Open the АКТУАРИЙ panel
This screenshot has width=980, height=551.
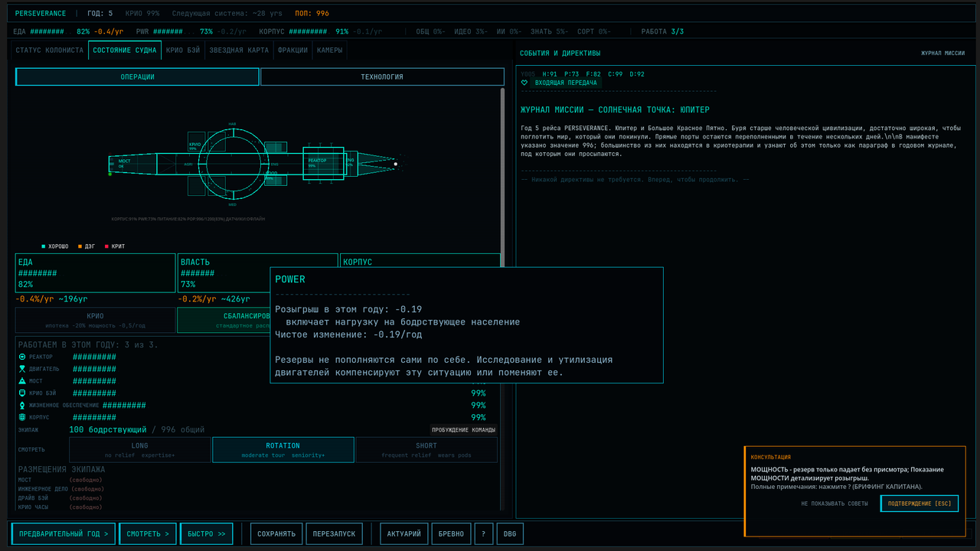404,533
